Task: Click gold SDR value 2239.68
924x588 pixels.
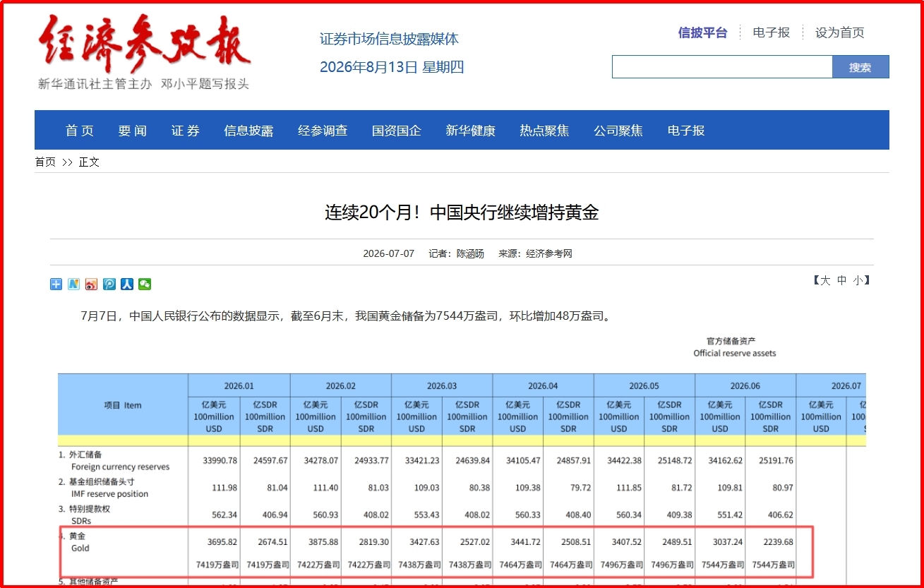Action: [x=778, y=542]
